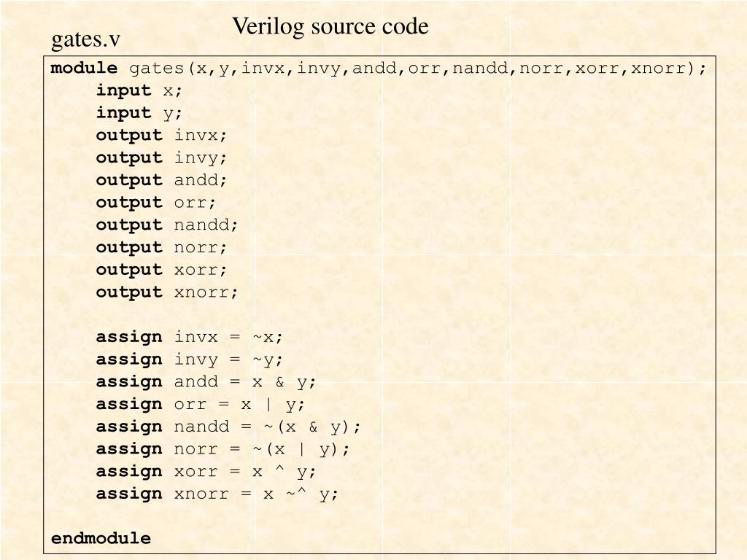The image size is (747, 560).
Task: Click the 'assign norr = ~(x | y);' line
Action: tap(223, 449)
